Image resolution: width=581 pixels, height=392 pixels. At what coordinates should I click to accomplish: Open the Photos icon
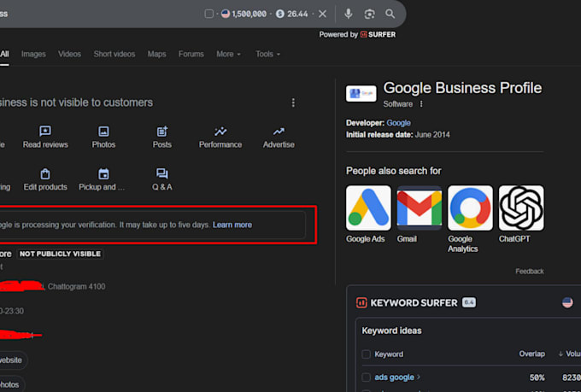tap(103, 132)
